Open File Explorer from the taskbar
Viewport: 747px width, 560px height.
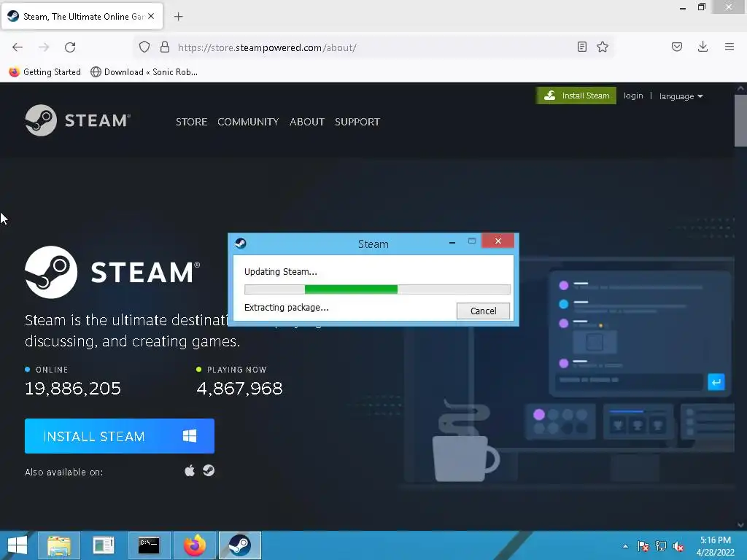pyautogui.click(x=59, y=545)
